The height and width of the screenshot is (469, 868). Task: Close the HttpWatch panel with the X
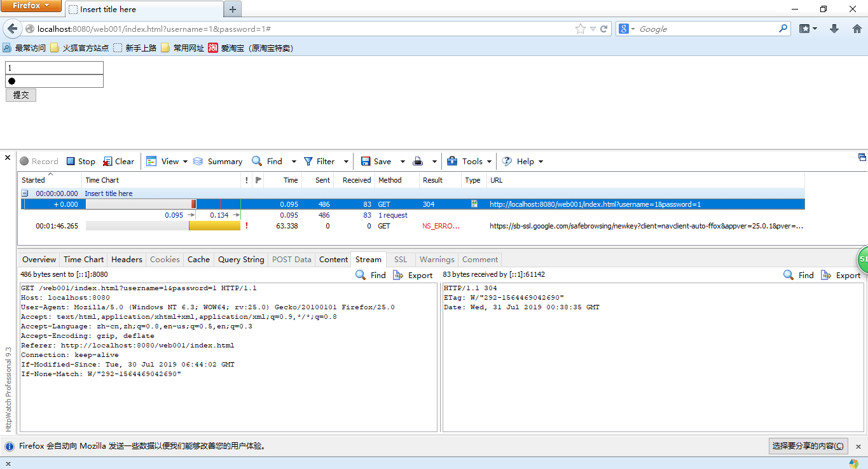click(8, 157)
